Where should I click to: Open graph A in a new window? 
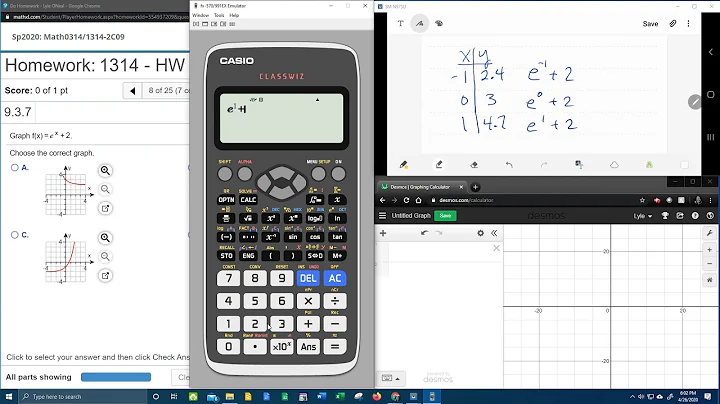coord(105,208)
